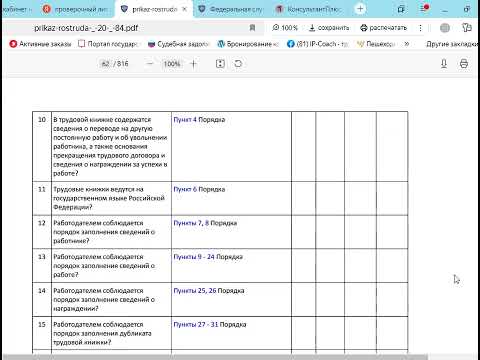
Task: Open 'Бронирование' bookmark
Action: pyautogui.click(x=248, y=44)
